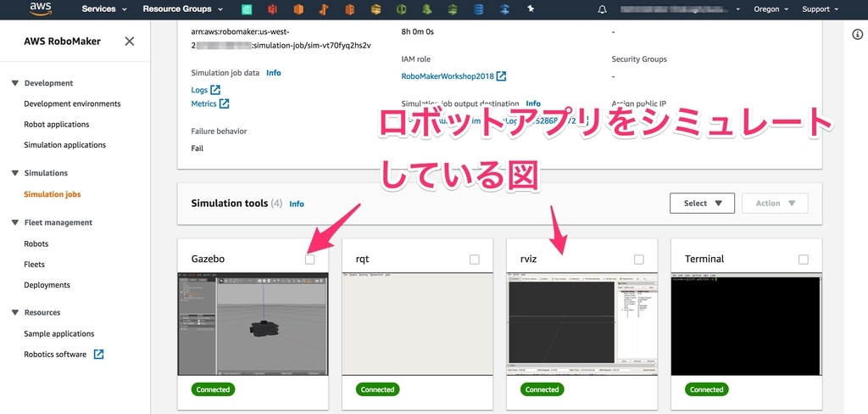Image resolution: width=868 pixels, height=414 pixels.
Task: Click Info next to Simulation tools
Action: point(297,204)
